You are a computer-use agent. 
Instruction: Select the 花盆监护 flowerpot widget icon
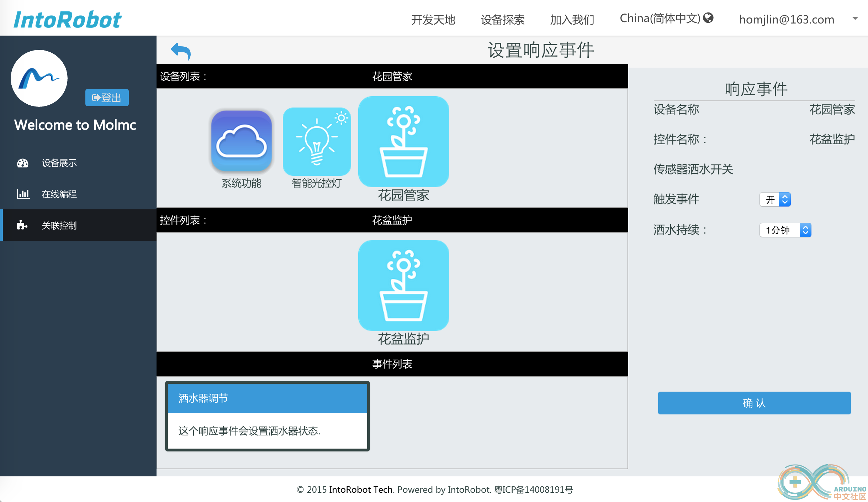[x=403, y=286]
